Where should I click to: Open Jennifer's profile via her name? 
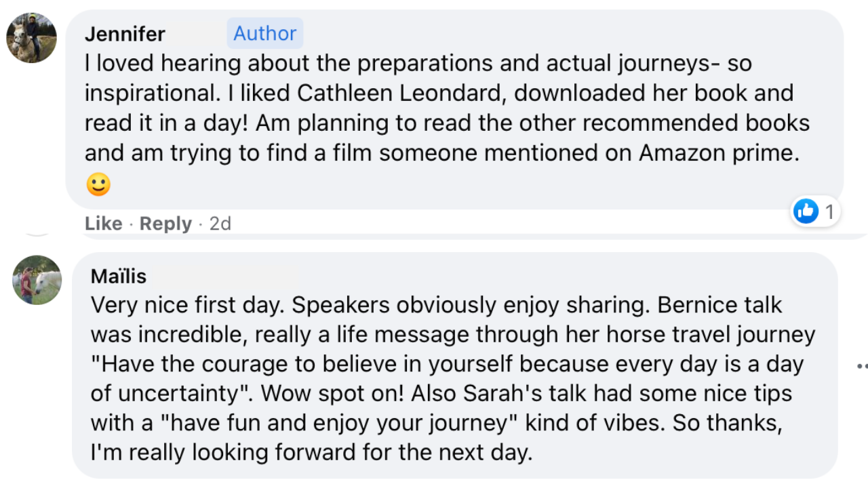[125, 34]
